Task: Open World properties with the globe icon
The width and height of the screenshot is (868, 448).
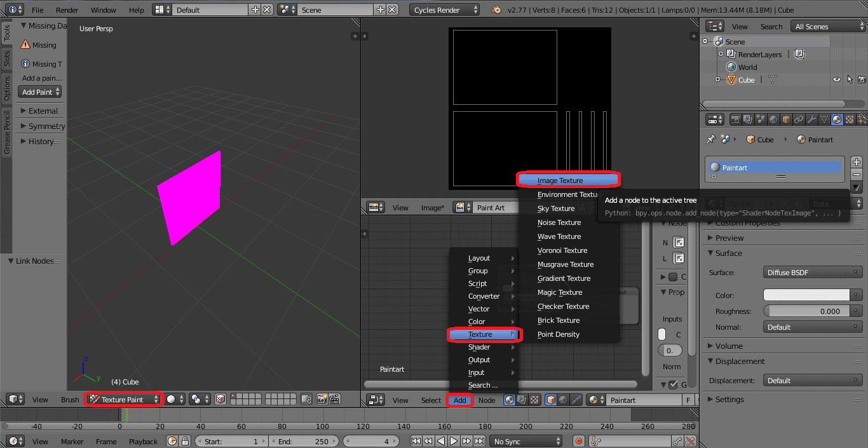Action: point(773,119)
